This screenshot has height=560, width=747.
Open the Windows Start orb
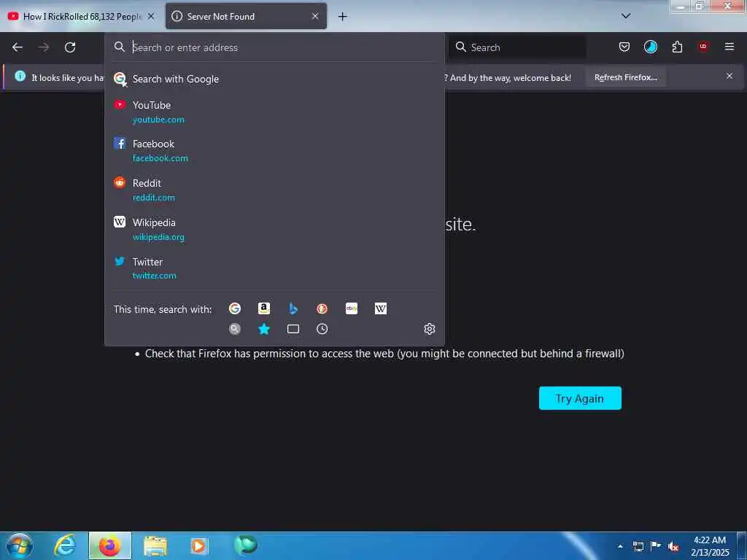click(x=20, y=545)
